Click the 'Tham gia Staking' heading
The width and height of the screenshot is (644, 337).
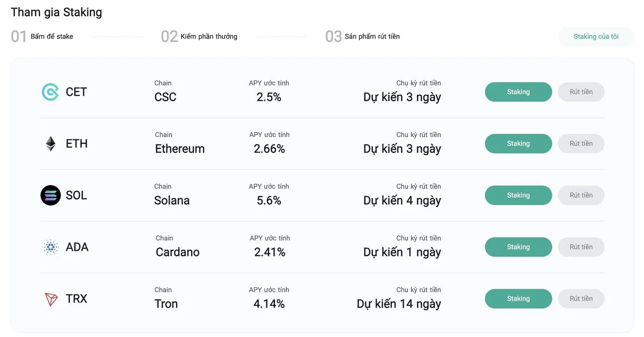(x=56, y=13)
